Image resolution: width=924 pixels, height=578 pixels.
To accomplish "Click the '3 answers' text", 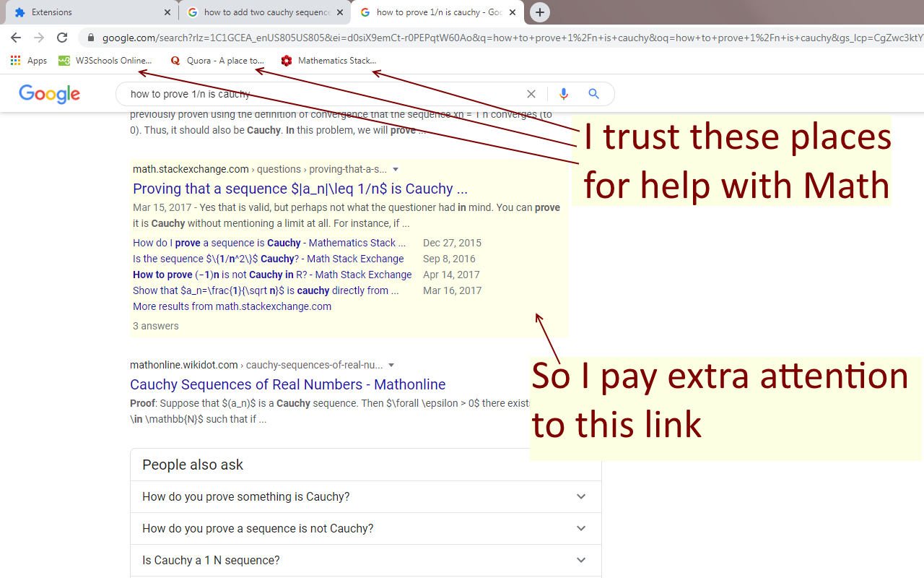I will (x=156, y=326).
